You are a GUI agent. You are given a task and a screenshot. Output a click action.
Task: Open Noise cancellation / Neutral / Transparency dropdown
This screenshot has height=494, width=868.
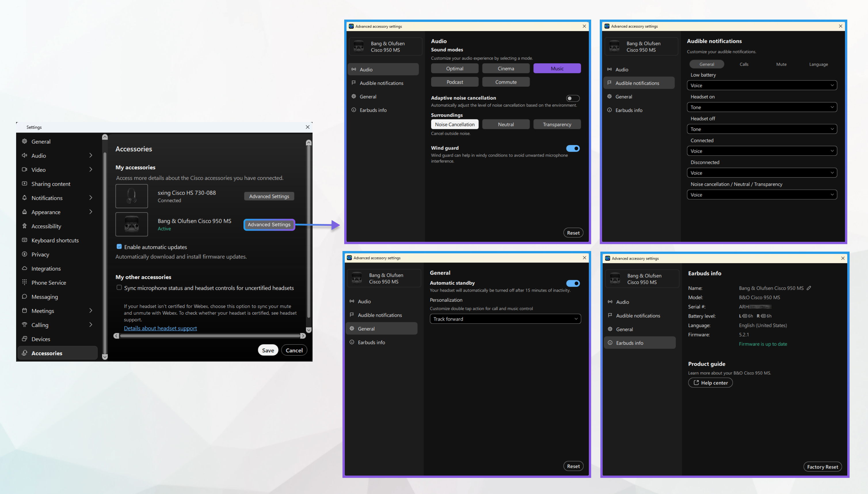[x=762, y=195]
